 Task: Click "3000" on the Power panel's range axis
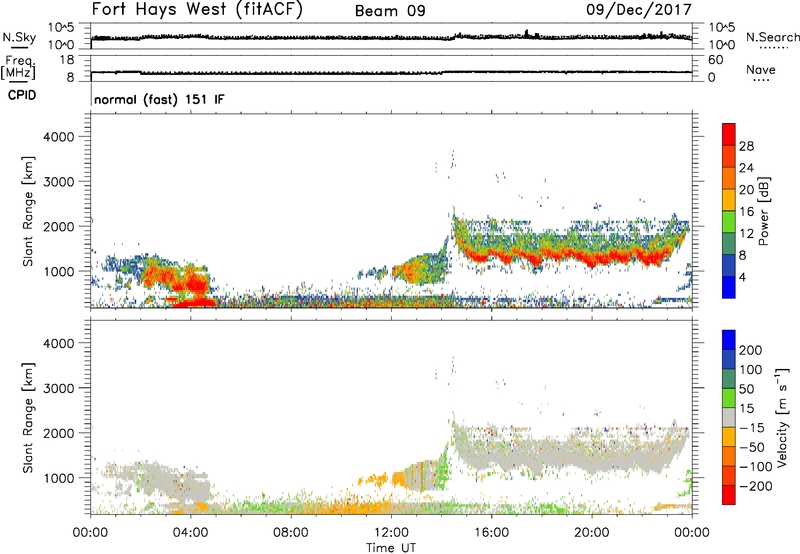(x=59, y=182)
